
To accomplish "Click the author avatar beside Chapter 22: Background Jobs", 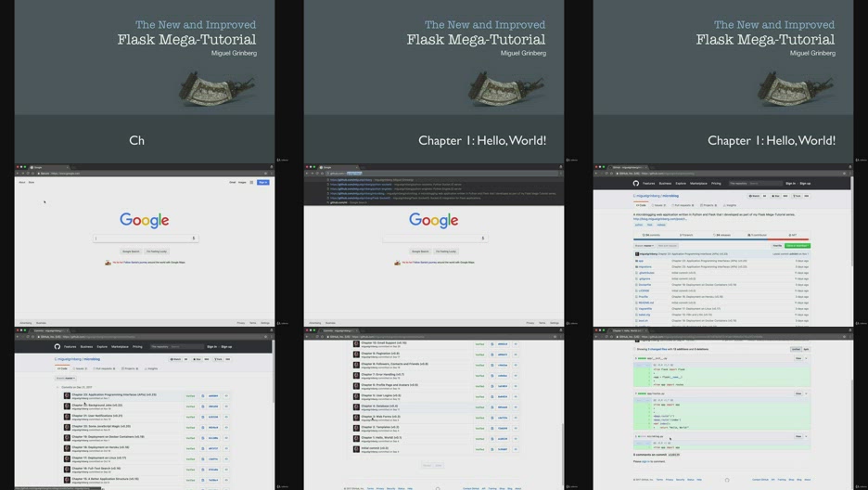I will pos(67,406).
